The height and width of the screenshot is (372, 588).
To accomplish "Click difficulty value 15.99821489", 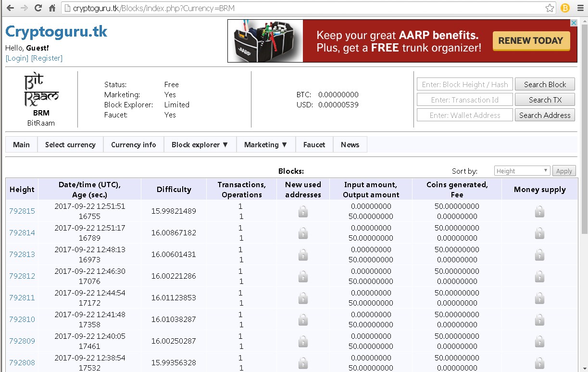I will (x=174, y=211).
